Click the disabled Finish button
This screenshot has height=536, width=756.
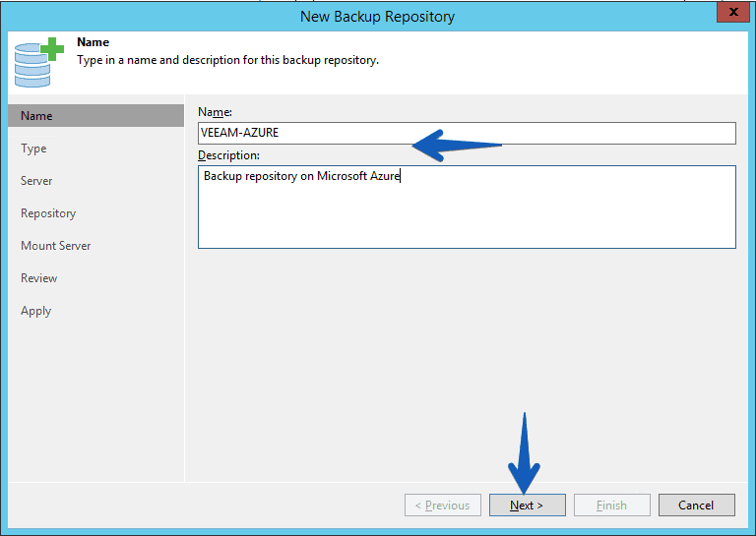click(x=612, y=505)
